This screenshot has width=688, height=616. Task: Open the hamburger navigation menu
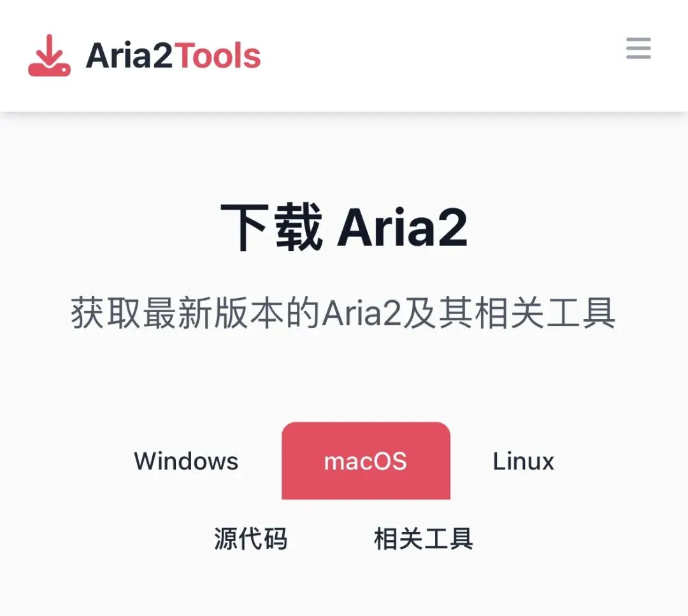(x=638, y=48)
